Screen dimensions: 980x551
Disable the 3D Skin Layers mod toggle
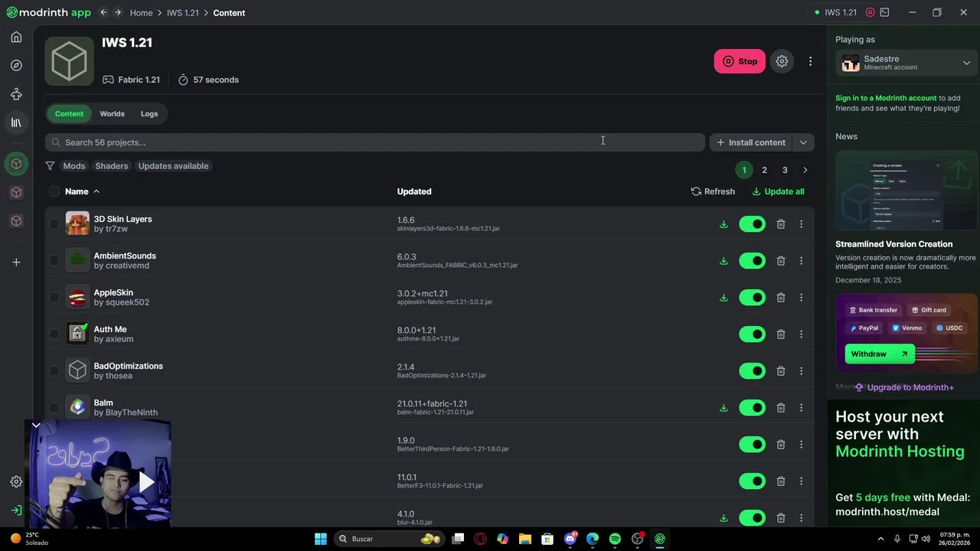pyautogui.click(x=752, y=224)
